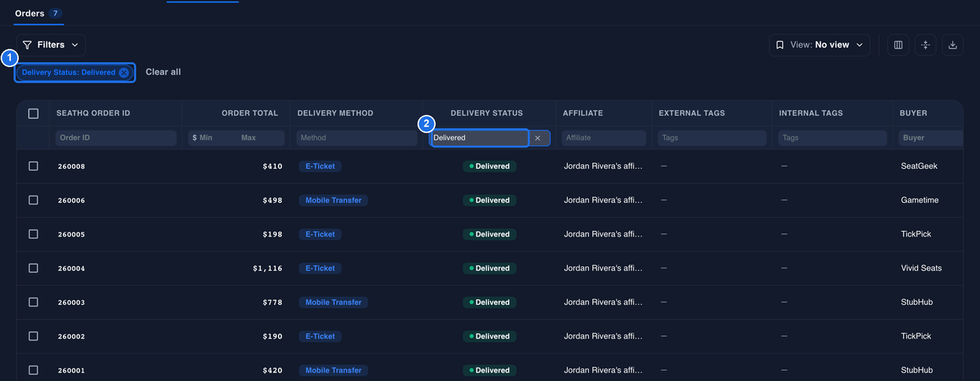
Task: Click the Buyer column header
Action: coord(913,113)
